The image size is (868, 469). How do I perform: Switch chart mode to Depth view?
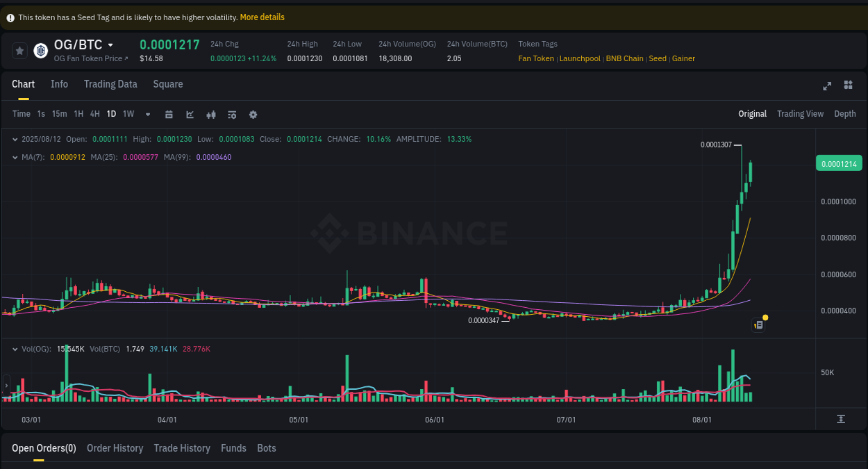845,114
